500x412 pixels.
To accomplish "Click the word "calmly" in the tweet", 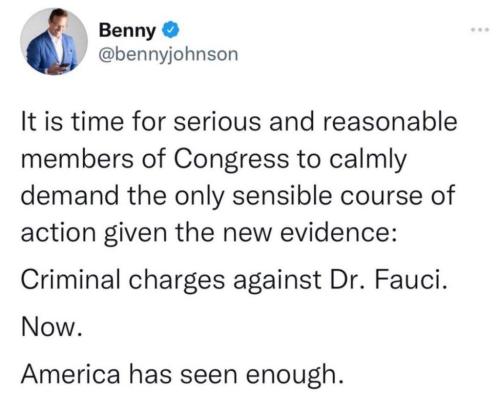I will pyautogui.click(x=368, y=160).
